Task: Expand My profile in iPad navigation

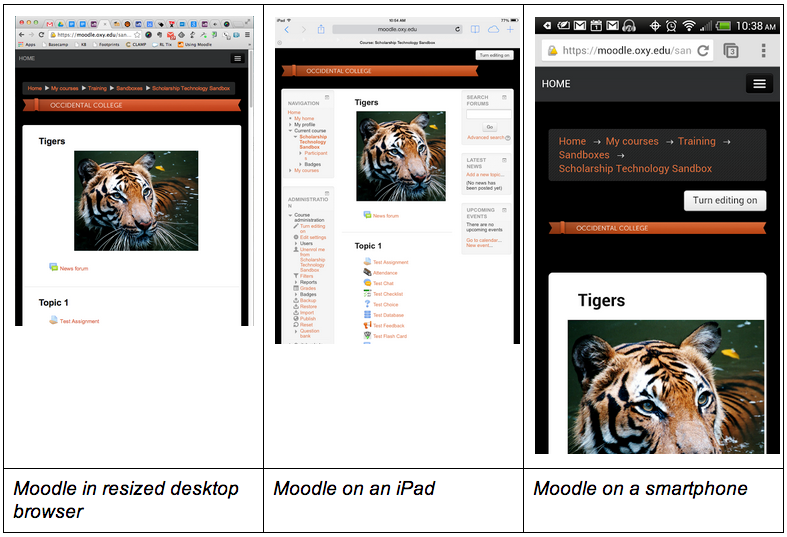Action: click(x=290, y=124)
